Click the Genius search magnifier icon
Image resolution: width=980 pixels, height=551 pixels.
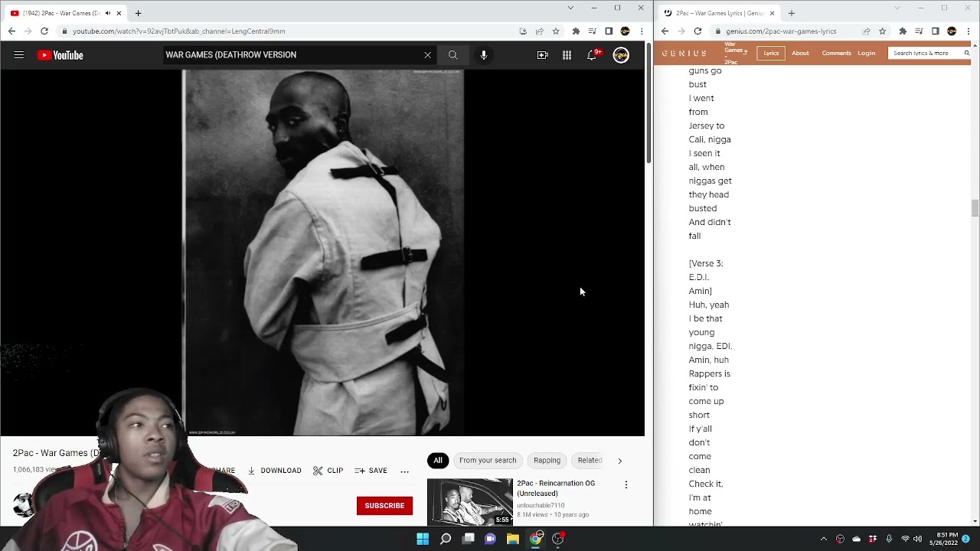(966, 53)
